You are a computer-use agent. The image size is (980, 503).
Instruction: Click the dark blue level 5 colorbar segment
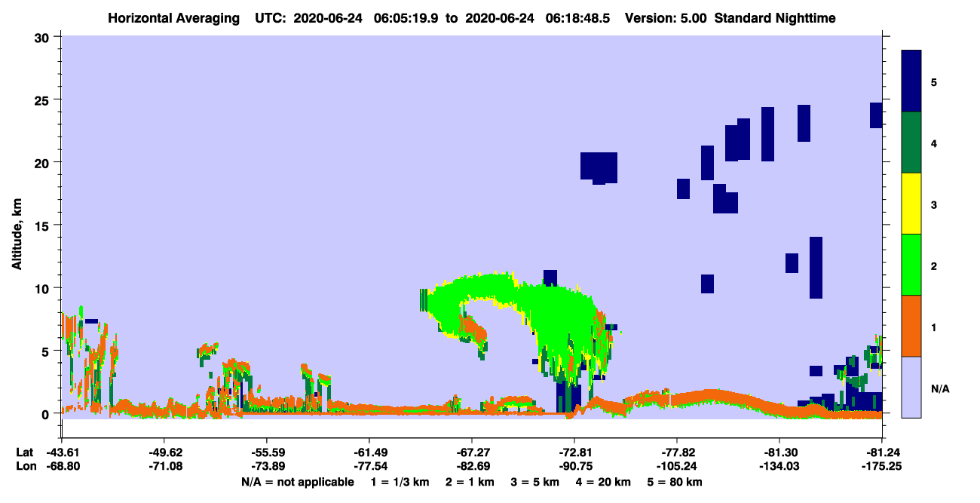[911, 81]
